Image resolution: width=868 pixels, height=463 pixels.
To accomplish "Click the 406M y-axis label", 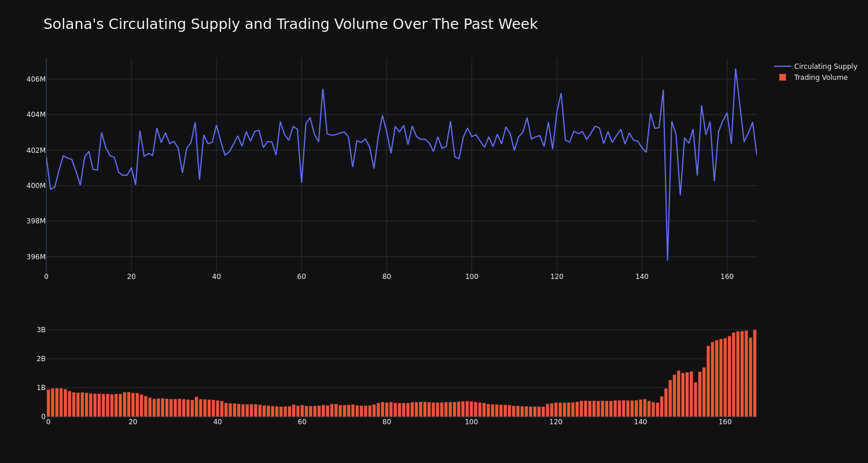I will pyautogui.click(x=36, y=79).
